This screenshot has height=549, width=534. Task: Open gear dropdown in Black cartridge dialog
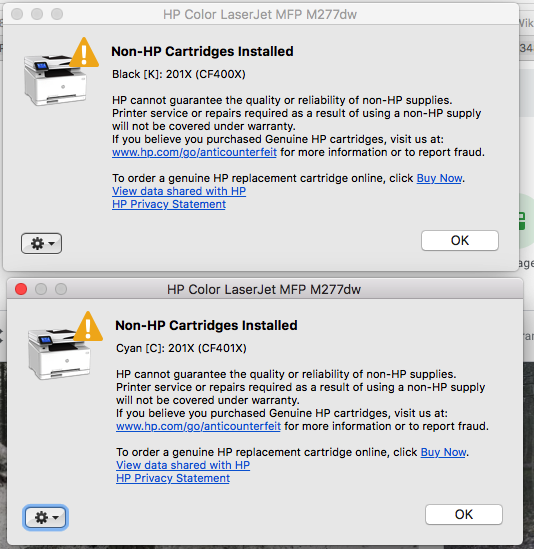(41, 243)
